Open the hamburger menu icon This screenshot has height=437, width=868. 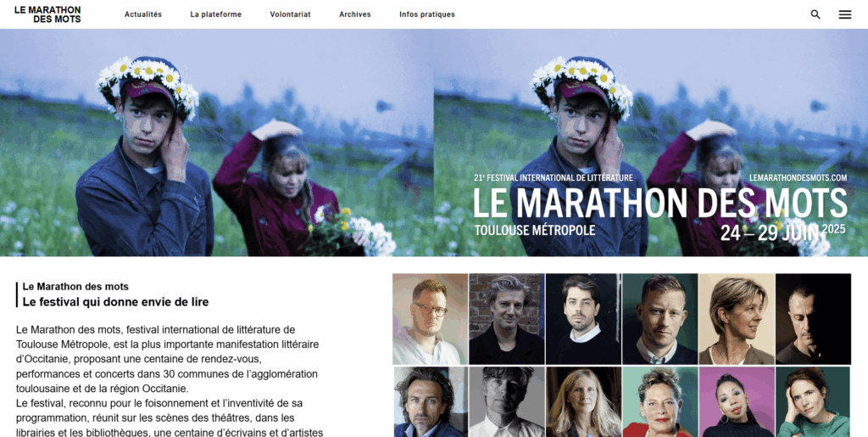tap(845, 14)
